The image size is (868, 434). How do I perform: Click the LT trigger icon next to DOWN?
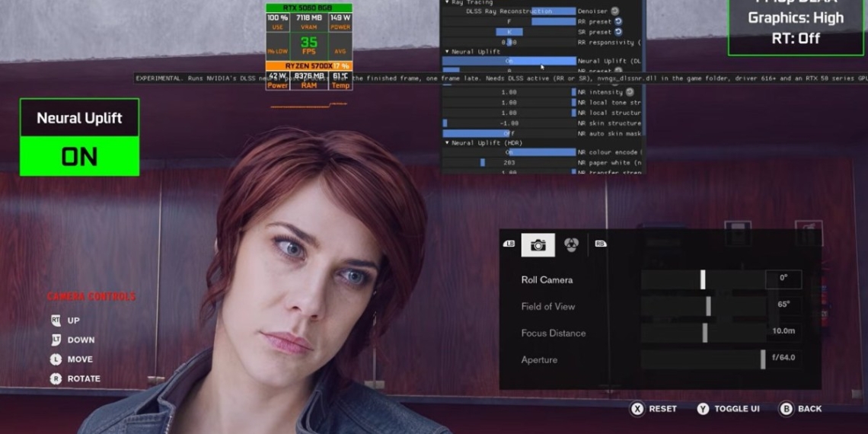(56, 340)
